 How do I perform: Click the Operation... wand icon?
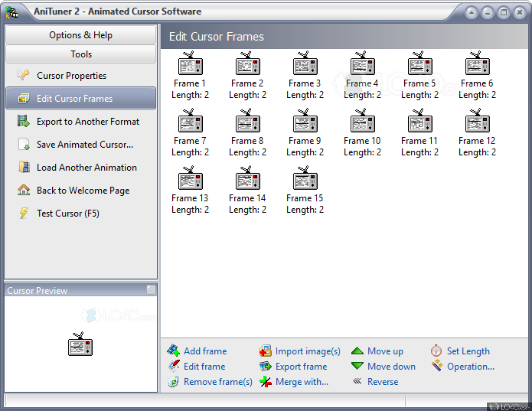click(437, 366)
